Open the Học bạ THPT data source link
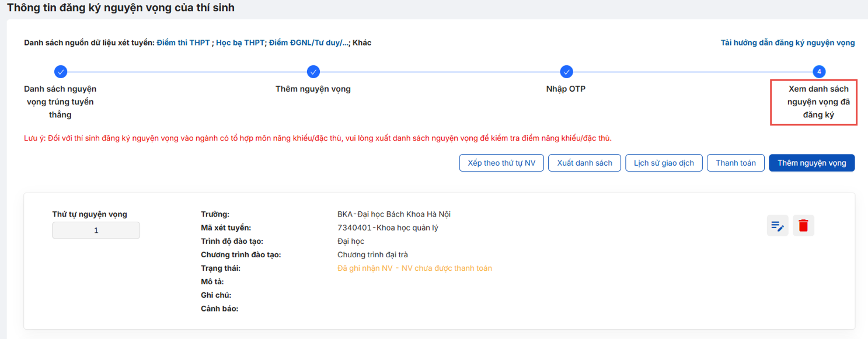Image resolution: width=868 pixels, height=339 pixels. pyautogui.click(x=240, y=43)
